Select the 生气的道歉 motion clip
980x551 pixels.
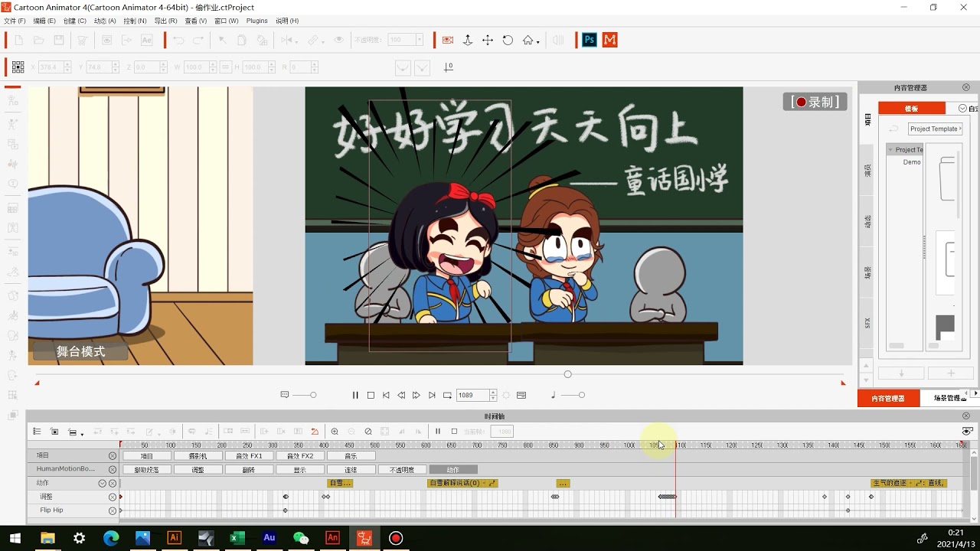[x=909, y=484]
